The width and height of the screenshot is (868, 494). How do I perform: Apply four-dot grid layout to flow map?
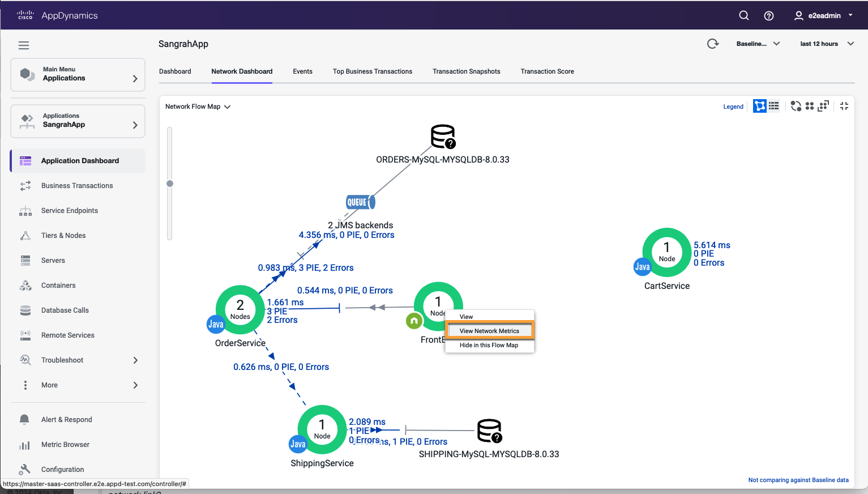[810, 106]
